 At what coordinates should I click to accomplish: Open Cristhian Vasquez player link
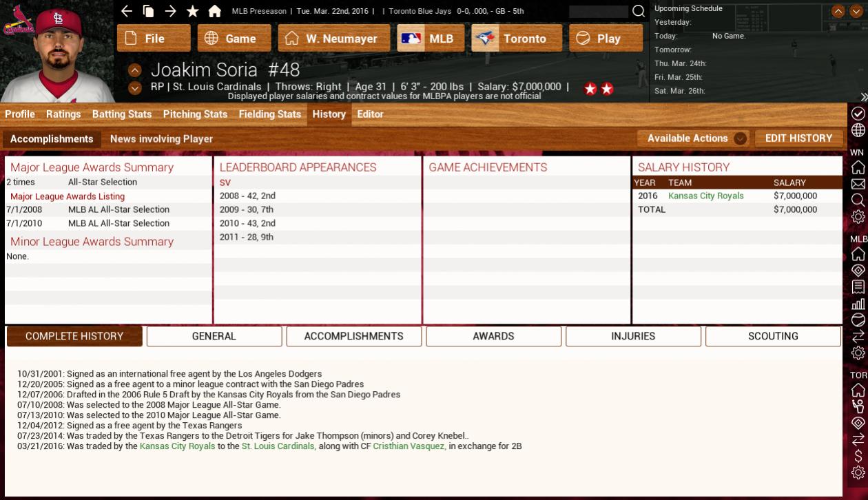point(409,446)
